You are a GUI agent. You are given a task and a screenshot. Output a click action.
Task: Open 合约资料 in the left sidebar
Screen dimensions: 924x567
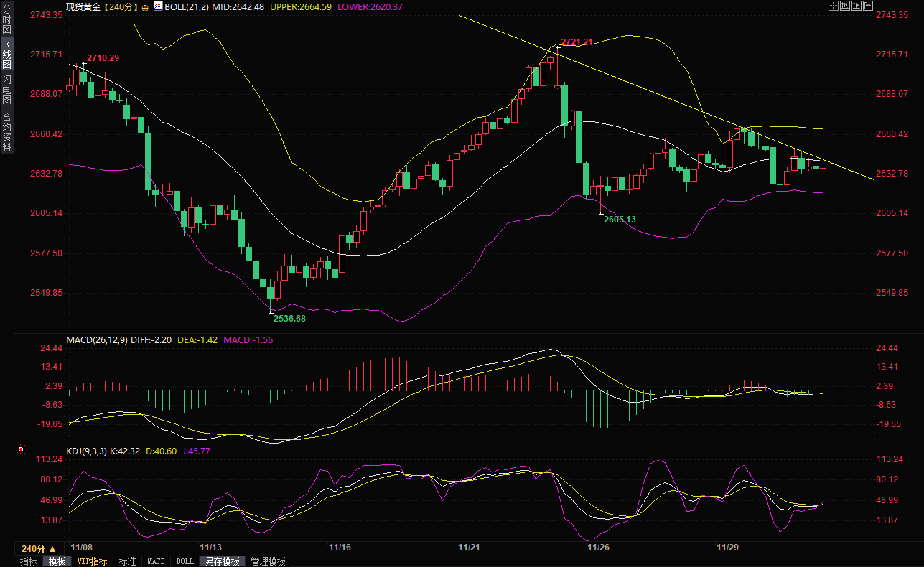pos(6,132)
